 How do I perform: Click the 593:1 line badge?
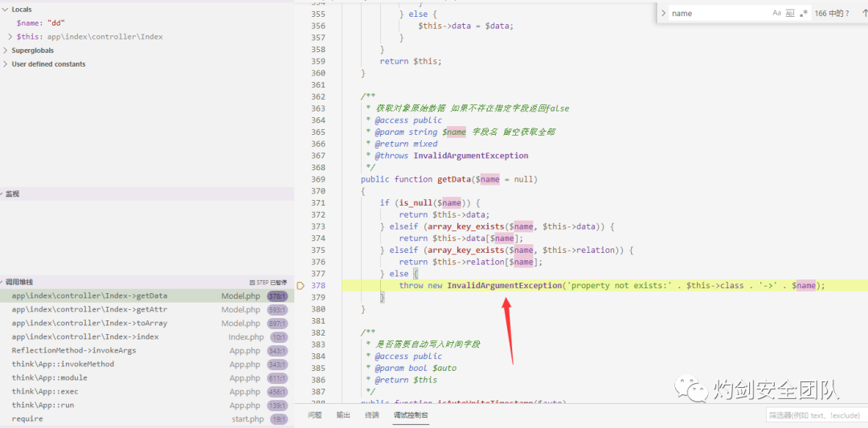(x=276, y=310)
